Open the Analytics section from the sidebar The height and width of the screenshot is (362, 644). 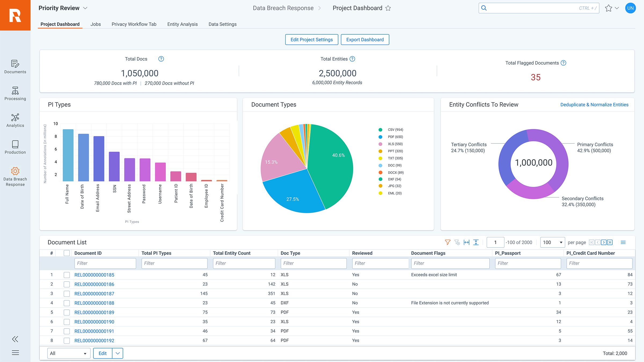[15, 121]
